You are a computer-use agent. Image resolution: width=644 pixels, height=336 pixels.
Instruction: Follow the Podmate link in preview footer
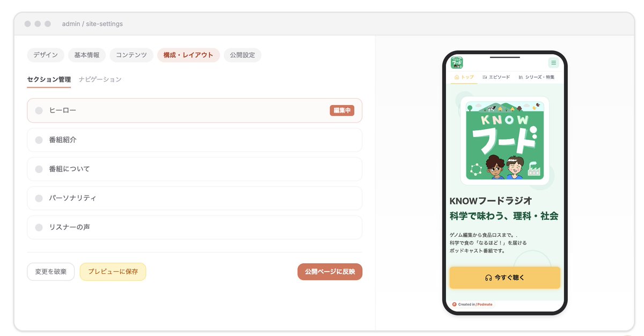click(x=485, y=304)
